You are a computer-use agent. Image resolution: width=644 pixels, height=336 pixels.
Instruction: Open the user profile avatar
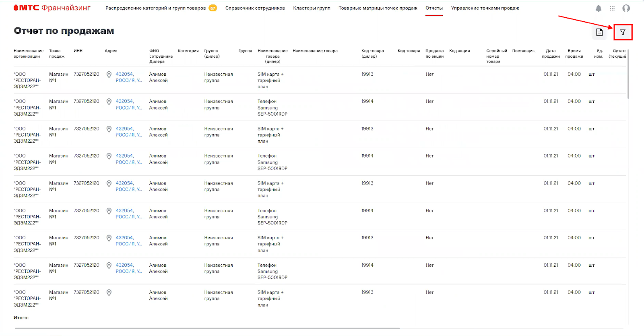[x=626, y=8]
